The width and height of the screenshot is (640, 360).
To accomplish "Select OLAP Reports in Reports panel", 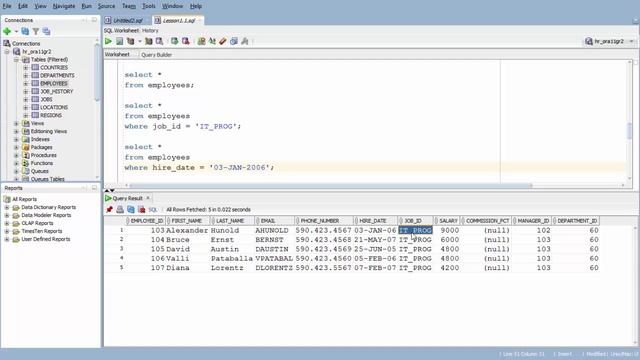I will (37, 223).
